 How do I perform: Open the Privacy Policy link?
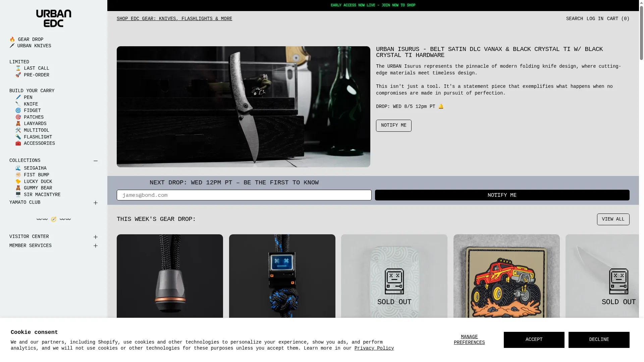(x=374, y=348)
